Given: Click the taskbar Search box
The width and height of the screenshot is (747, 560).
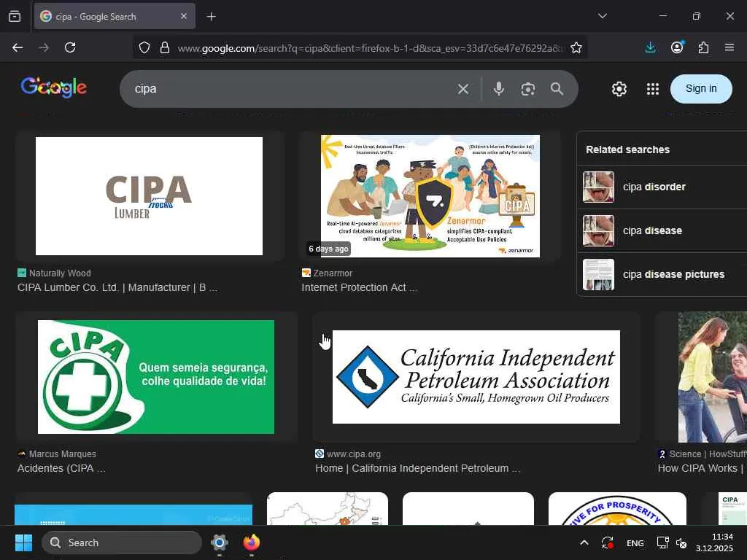Looking at the screenshot, I should coord(122,542).
